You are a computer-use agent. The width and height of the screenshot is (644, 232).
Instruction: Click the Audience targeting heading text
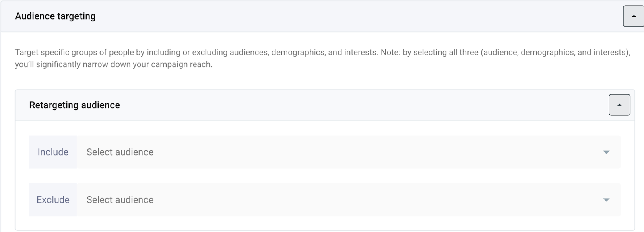coord(55,16)
